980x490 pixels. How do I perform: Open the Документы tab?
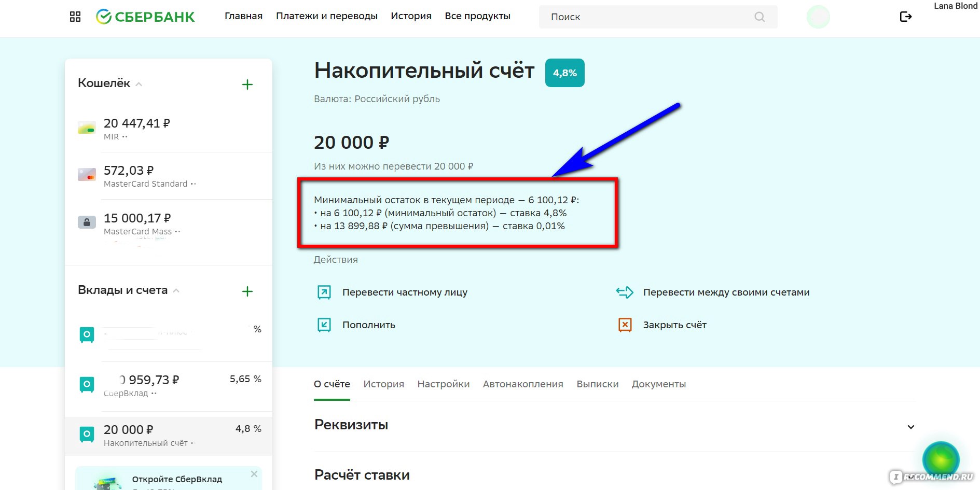click(x=659, y=384)
